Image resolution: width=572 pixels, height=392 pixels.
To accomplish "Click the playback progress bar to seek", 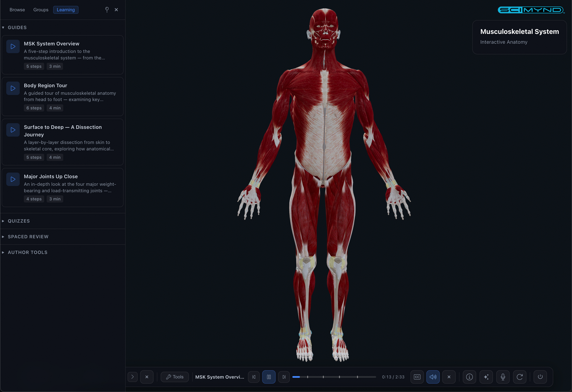I will (x=334, y=377).
